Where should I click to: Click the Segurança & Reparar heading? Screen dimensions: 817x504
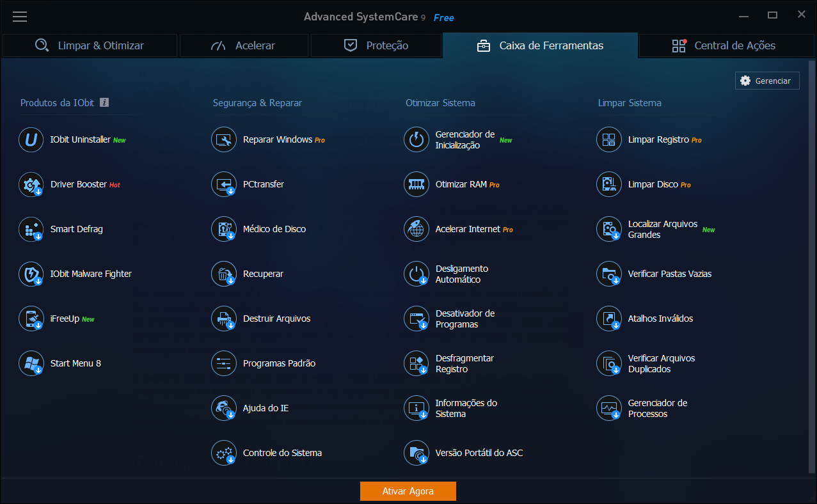click(257, 102)
